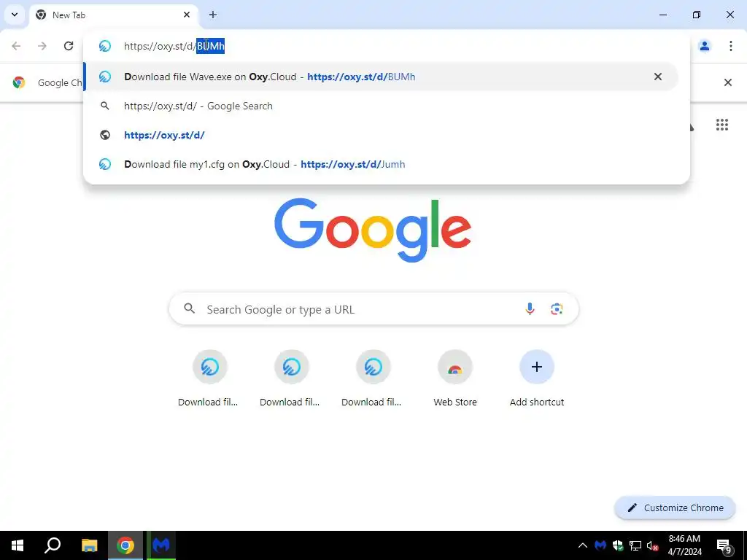Click magnifier icon beside Google Search suggestion

[x=105, y=106]
